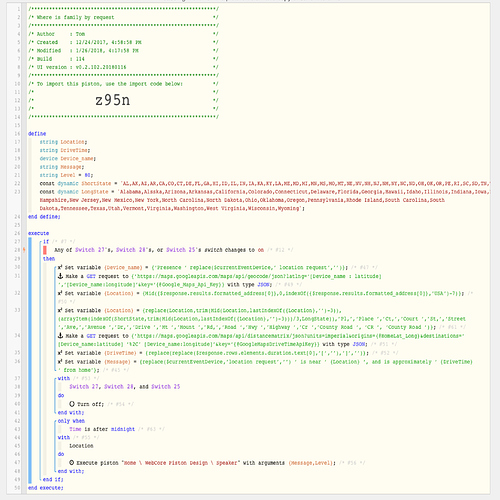
Task: Click the import code z95n
Action: pos(113,100)
